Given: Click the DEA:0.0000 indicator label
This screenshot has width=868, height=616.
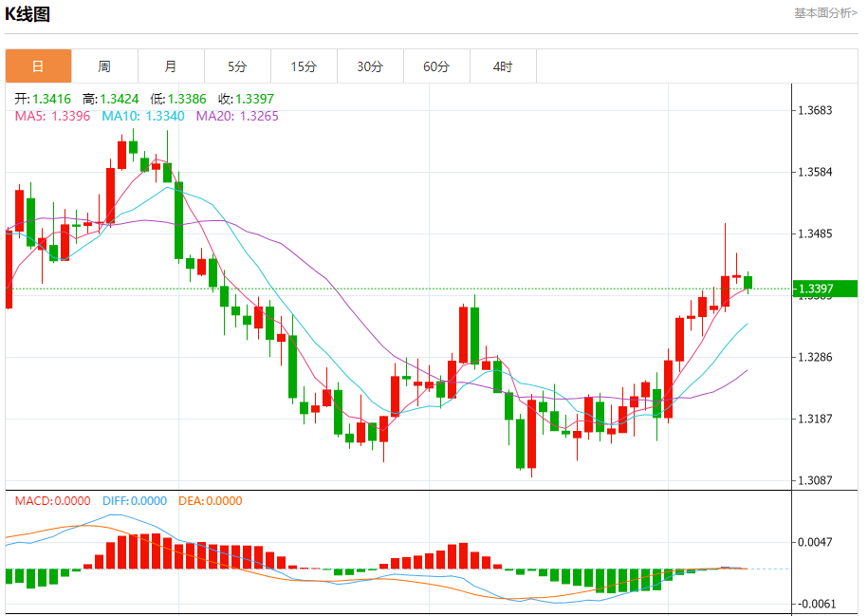Looking at the screenshot, I should [211, 501].
